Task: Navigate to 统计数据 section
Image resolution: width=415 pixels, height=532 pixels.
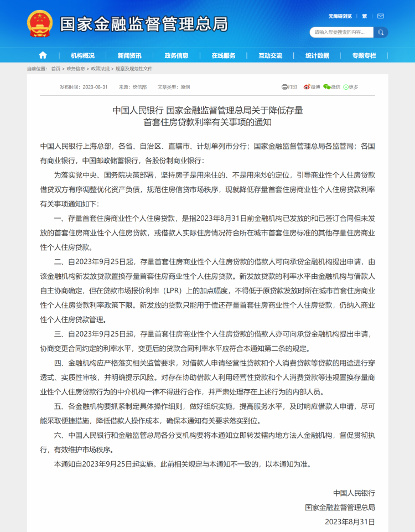Action: pos(317,55)
